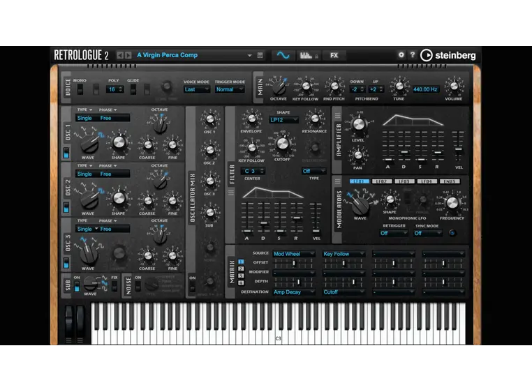Open the LFO Retrigger dropdown

pyautogui.click(x=394, y=233)
